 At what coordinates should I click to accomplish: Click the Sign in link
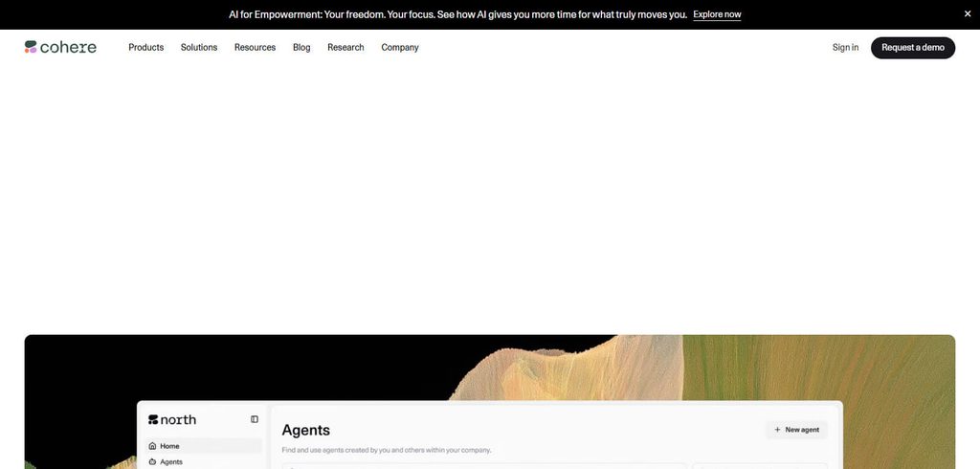[x=845, y=48]
